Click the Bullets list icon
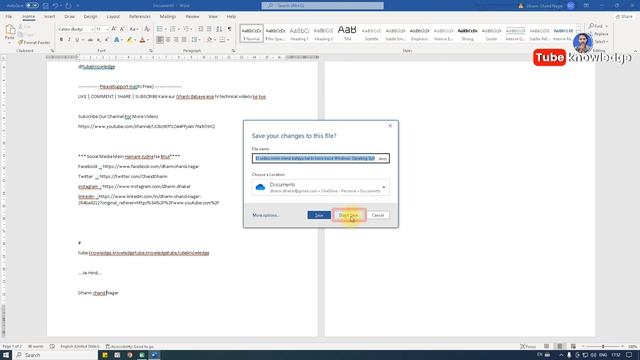The height and width of the screenshot is (360, 640). [x=160, y=29]
